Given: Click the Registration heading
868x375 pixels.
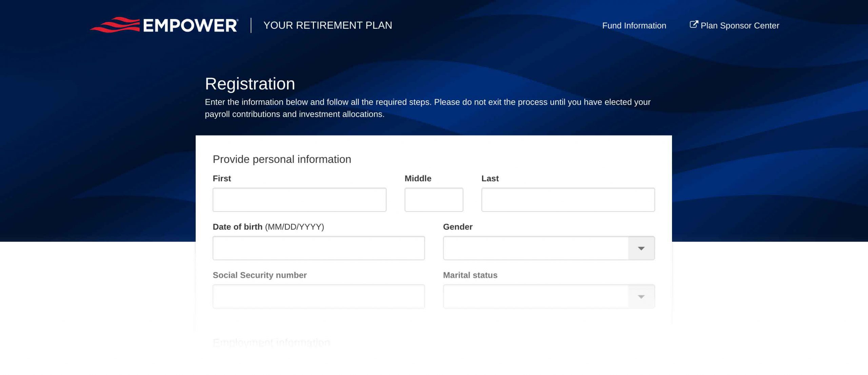Looking at the screenshot, I should pyautogui.click(x=250, y=84).
